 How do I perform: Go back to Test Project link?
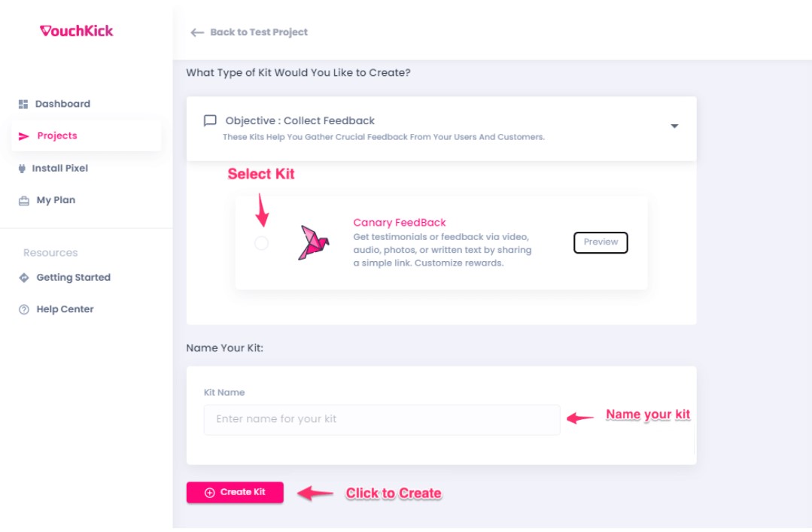[x=258, y=32]
